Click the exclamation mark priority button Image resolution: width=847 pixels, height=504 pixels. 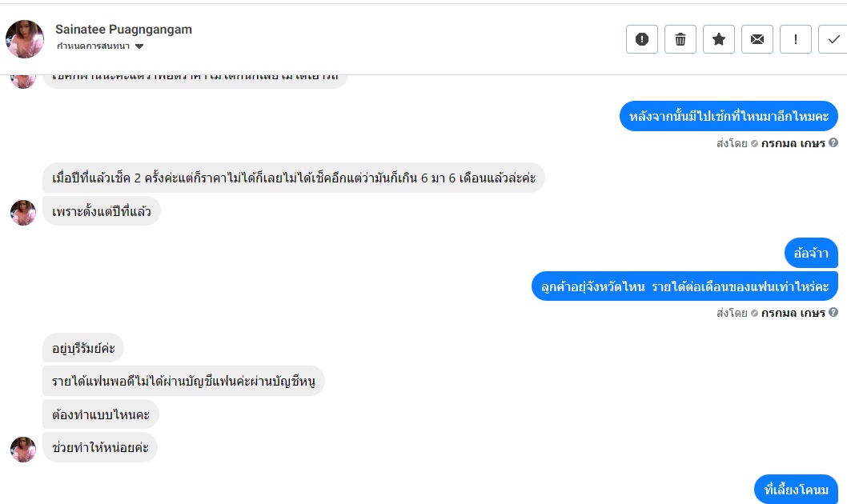click(x=795, y=39)
